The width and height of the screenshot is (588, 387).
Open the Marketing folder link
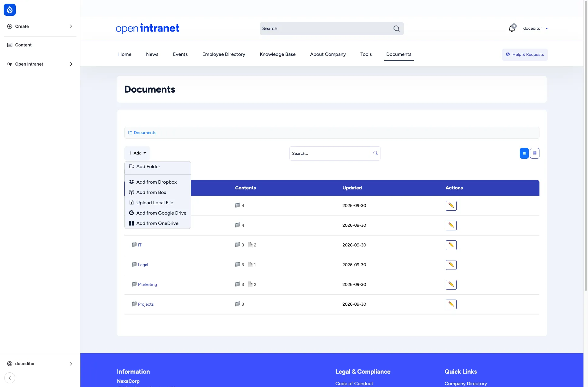[147, 284]
